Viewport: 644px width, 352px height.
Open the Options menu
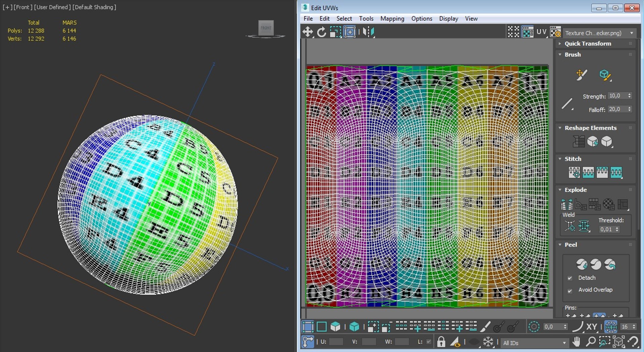(422, 18)
